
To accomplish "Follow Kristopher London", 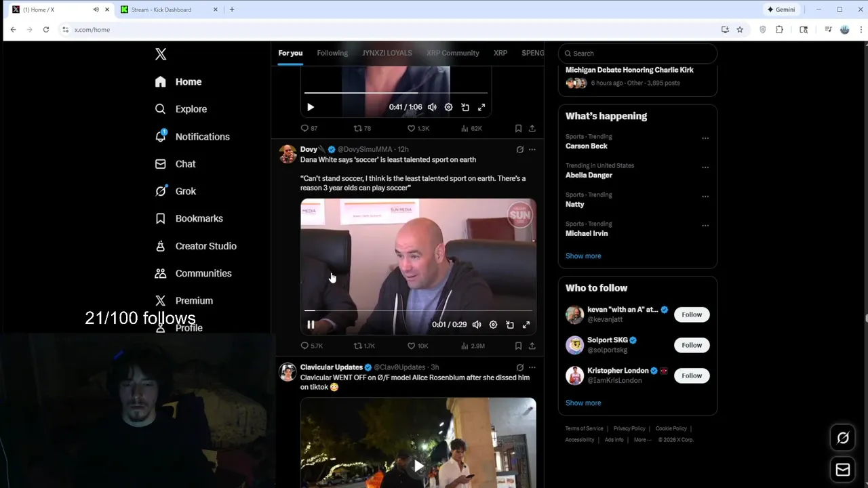I will tap(692, 375).
